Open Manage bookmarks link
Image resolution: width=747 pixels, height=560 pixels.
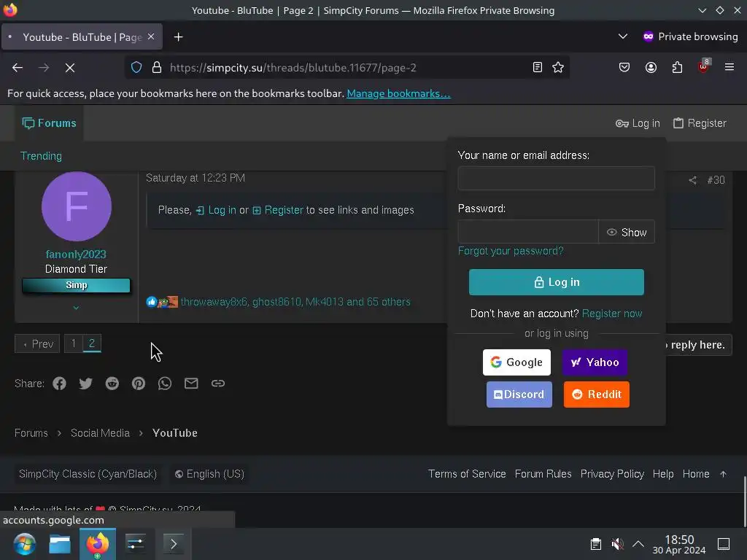coord(398,93)
